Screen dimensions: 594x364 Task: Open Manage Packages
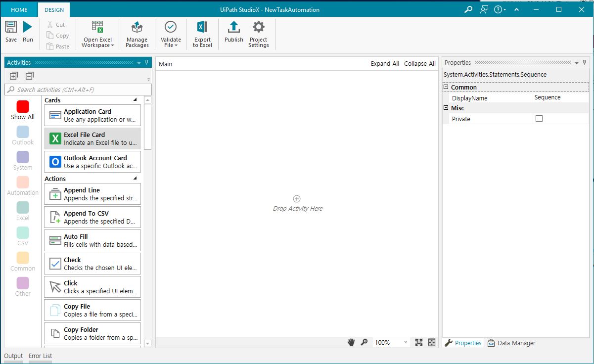click(137, 34)
